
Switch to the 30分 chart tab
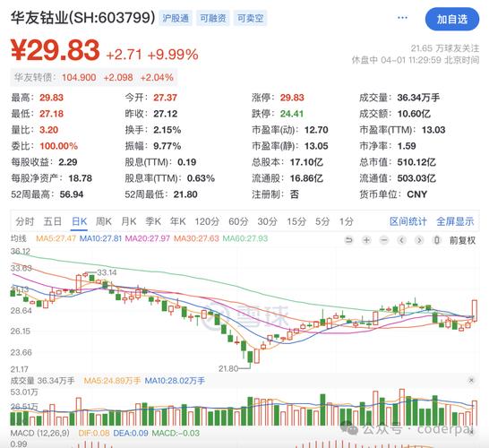point(267,221)
